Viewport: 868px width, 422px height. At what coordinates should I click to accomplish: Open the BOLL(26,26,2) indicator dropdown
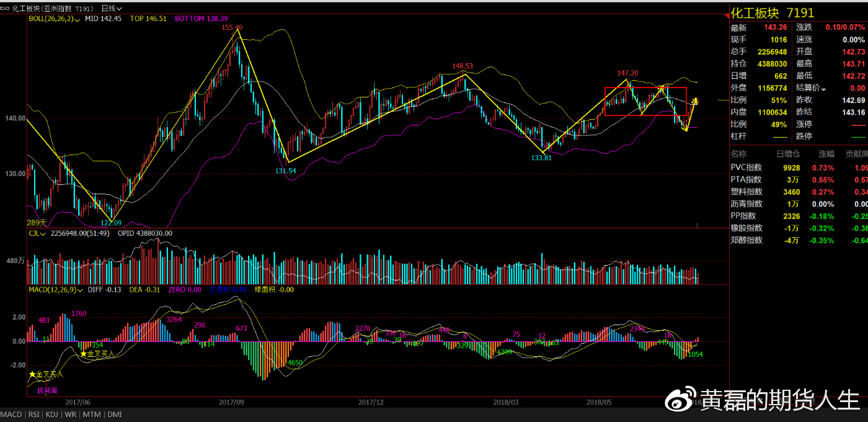pos(55,19)
